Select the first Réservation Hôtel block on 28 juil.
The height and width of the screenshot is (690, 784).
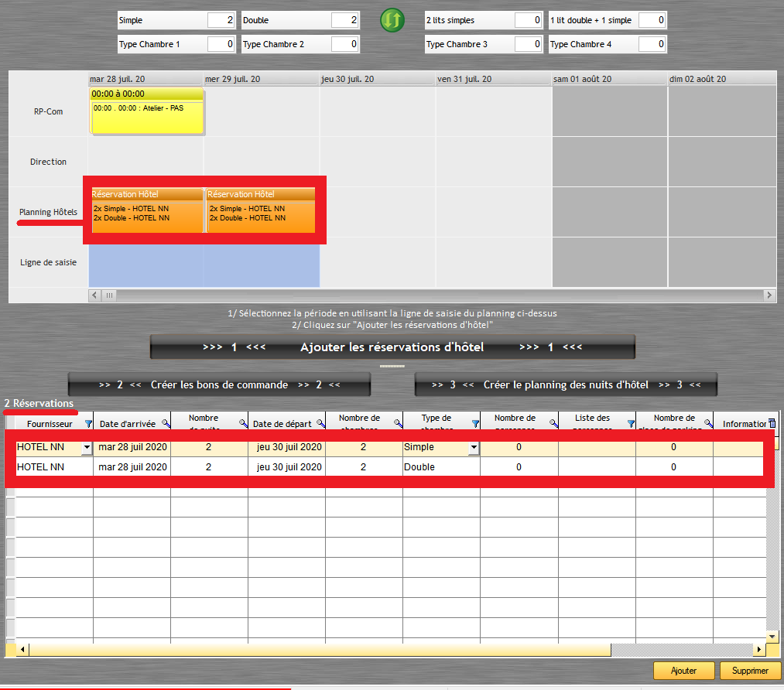tap(147, 209)
